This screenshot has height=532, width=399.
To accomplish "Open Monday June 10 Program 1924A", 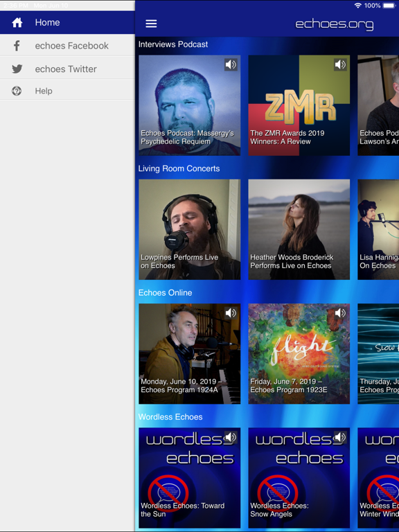I will pyautogui.click(x=190, y=353).
